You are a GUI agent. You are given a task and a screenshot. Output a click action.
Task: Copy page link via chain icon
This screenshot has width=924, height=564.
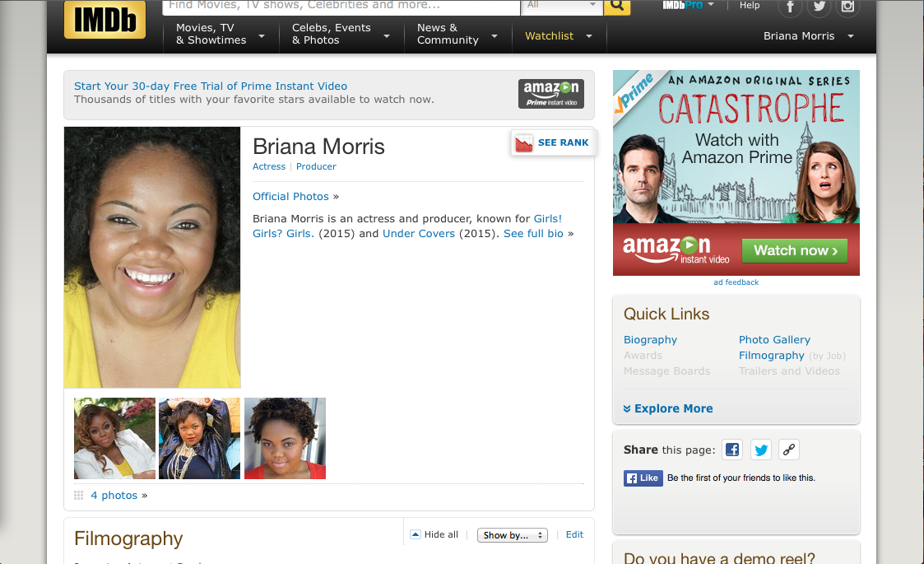[789, 450]
